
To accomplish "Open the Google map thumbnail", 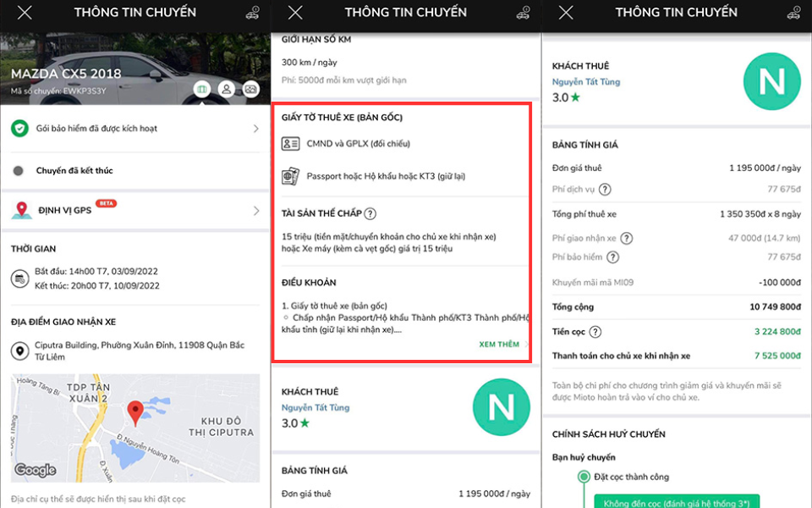I will (135, 428).
